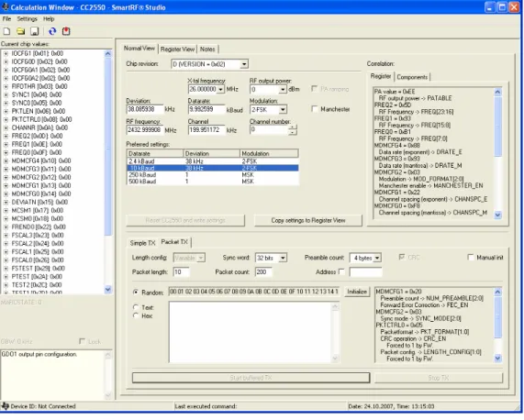Open the Components correlation tab
The image size is (524, 420).
click(412, 77)
